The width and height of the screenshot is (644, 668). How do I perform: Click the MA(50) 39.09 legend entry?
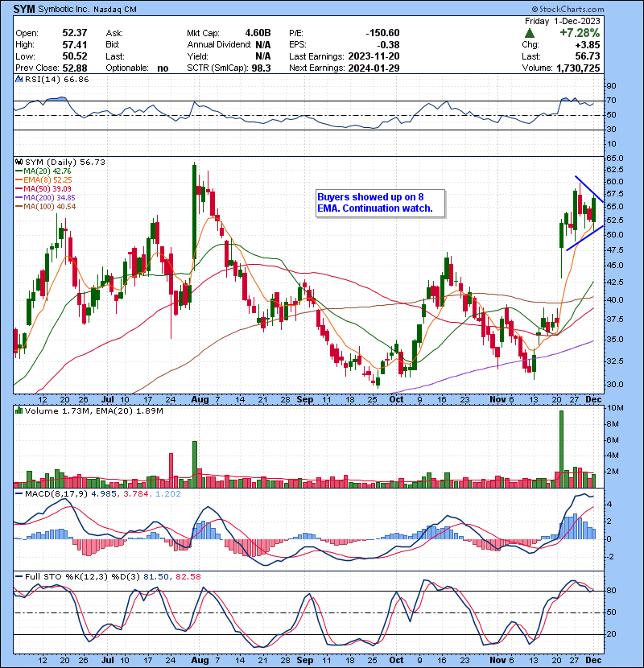click(43, 188)
